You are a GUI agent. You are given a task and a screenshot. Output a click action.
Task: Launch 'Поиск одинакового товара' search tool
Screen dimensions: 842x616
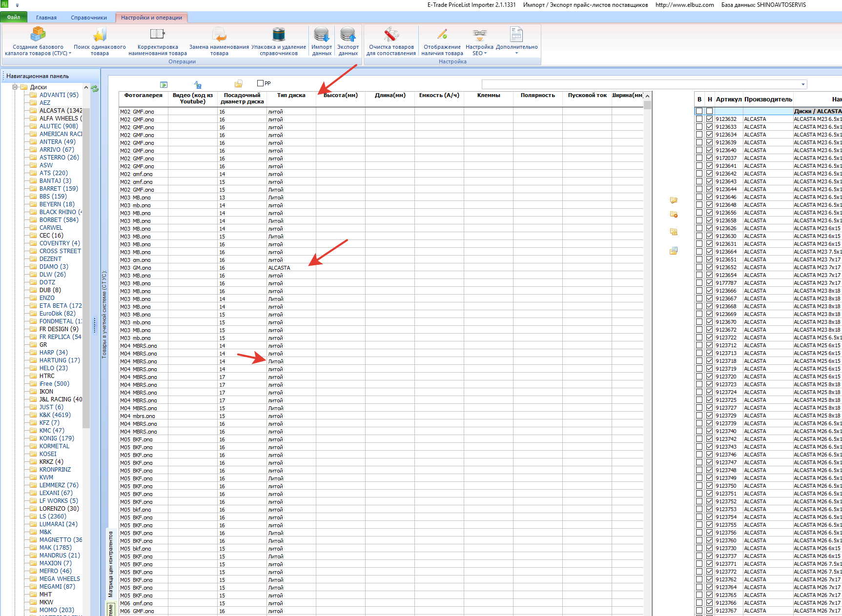pyautogui.click(x=100, y=41)
